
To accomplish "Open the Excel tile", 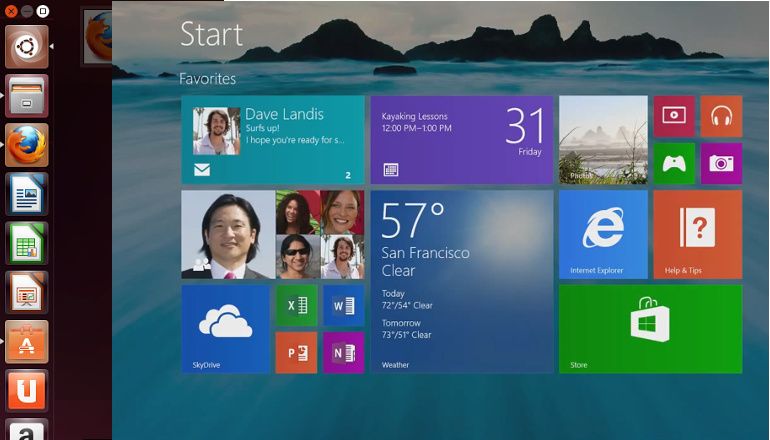I will pyautogui.click(x=296, y=306).
